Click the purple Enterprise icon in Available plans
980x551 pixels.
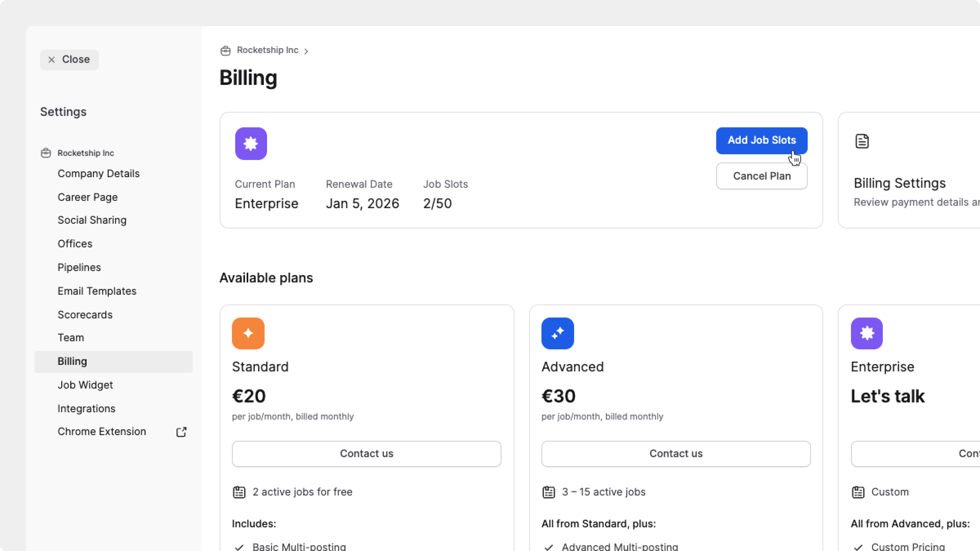point(867,333)
